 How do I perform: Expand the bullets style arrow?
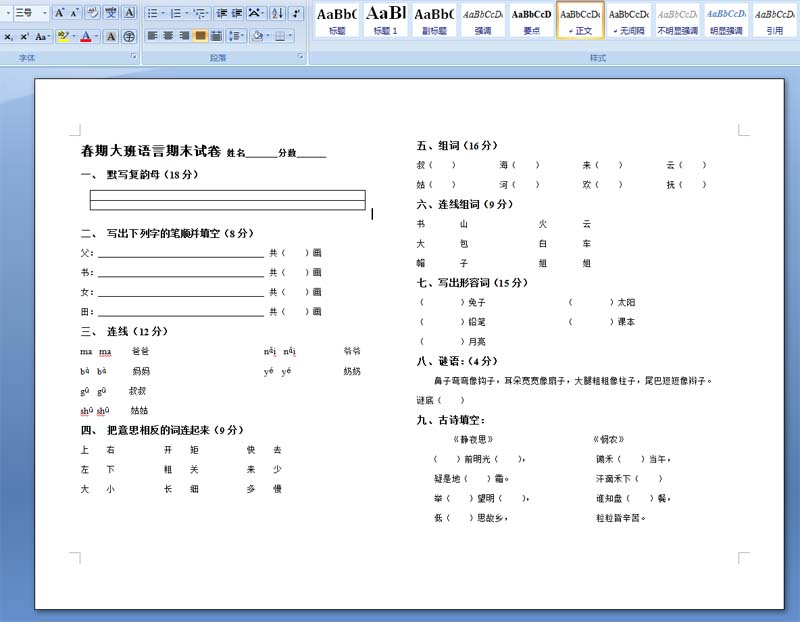[162, 13]
